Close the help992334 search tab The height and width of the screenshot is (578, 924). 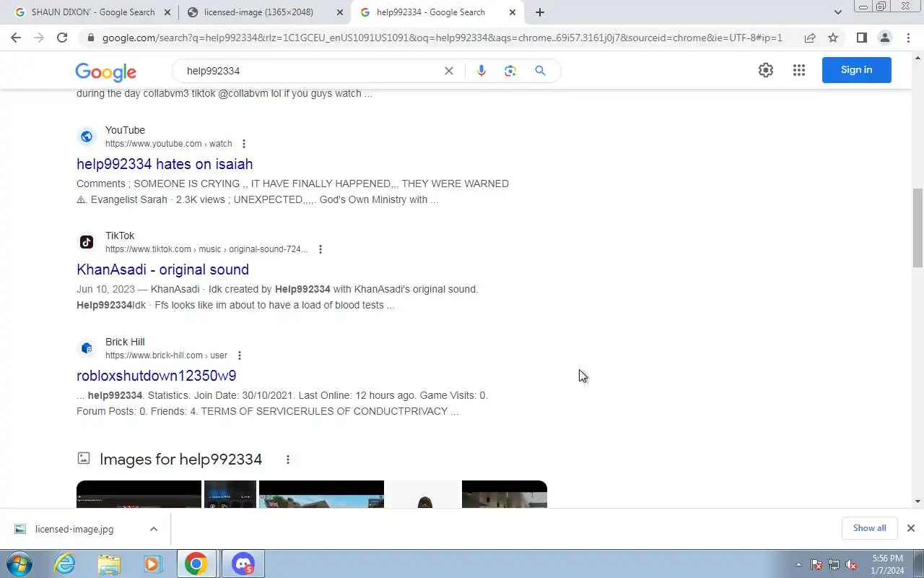(x=513, y=12)
